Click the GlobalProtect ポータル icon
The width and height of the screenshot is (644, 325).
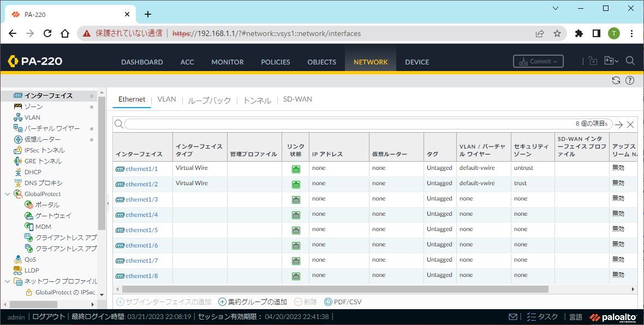point(29,205)
